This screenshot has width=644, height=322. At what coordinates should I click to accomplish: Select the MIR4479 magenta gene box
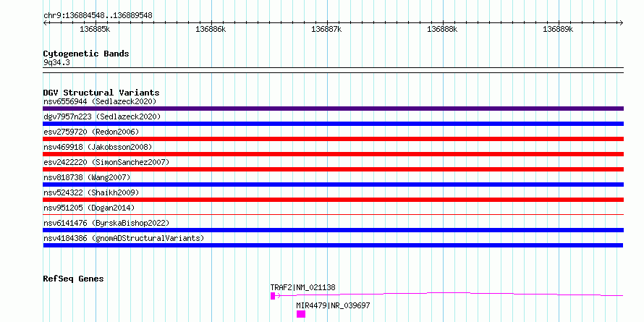point(301,314)
